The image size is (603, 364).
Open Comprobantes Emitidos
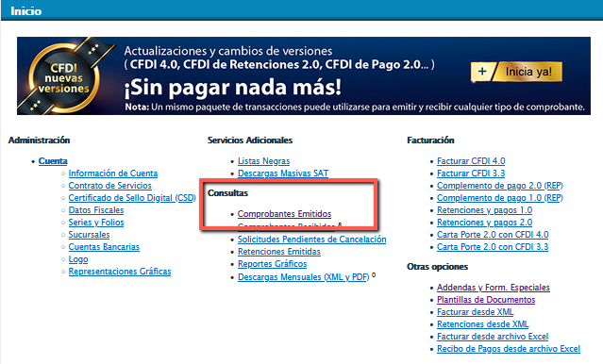coord(284,214)
